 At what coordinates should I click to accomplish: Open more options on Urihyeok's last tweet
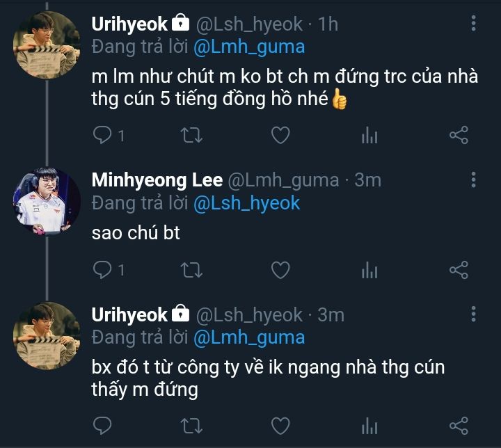473,314
